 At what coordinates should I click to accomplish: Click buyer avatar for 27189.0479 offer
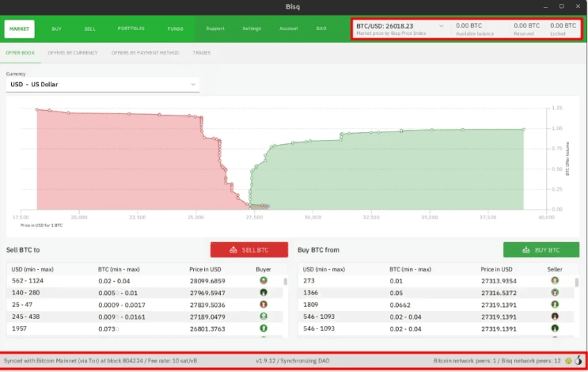(x=264, y=316)
